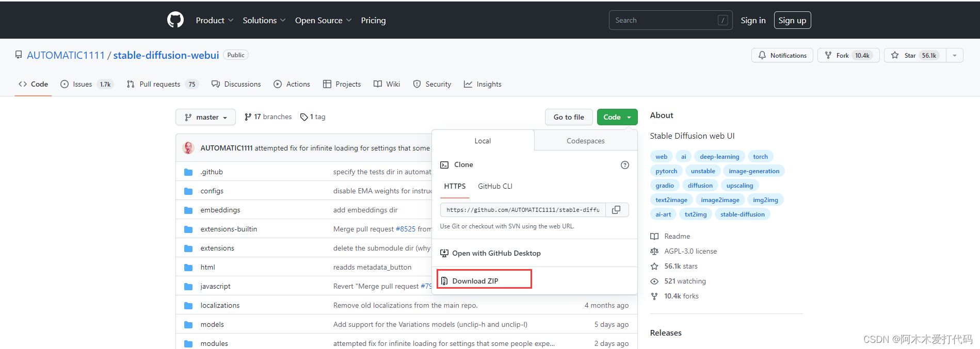The image size is (980, 349).
Task: Select the GitHub CLI clone option
Action: [x=495, y=186]
